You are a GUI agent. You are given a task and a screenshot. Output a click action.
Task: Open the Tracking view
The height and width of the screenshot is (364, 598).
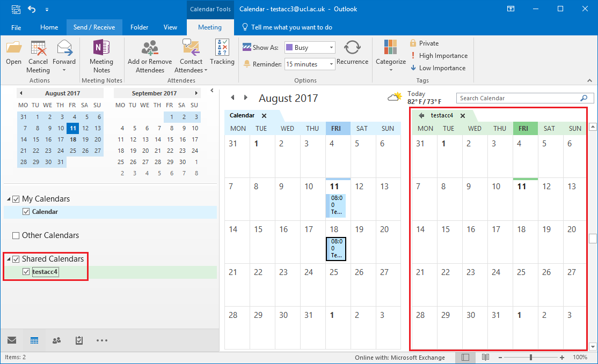[x=222, y=48]
